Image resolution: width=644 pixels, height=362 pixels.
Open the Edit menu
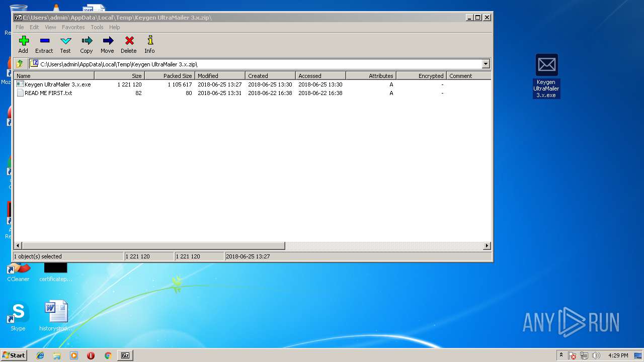(34, 27)
